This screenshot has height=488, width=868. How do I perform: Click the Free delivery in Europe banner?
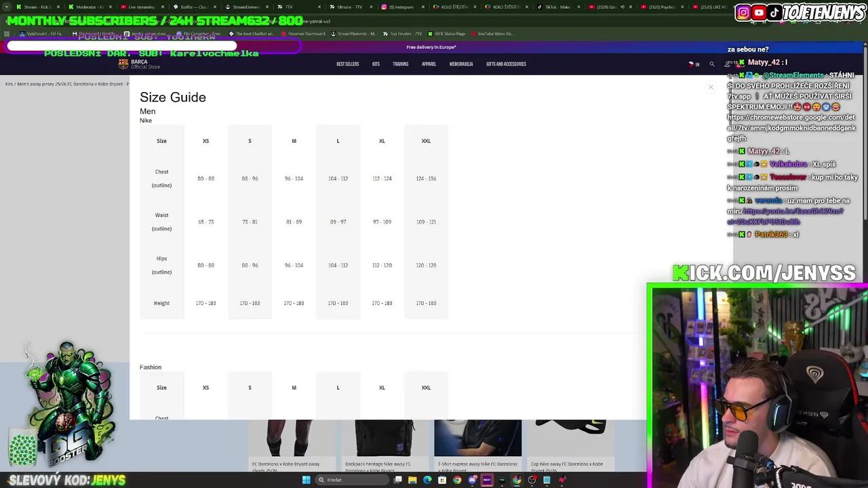(431, 47)
